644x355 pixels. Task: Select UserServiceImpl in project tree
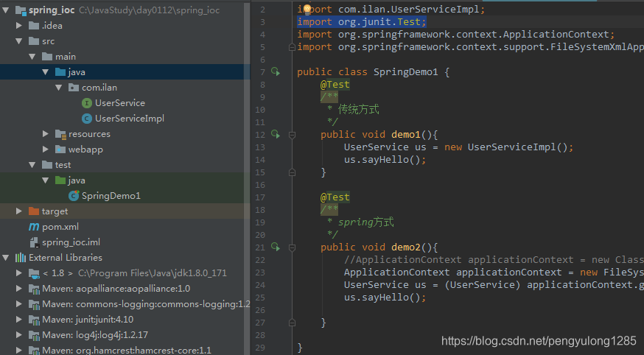[x=130, y=119]
